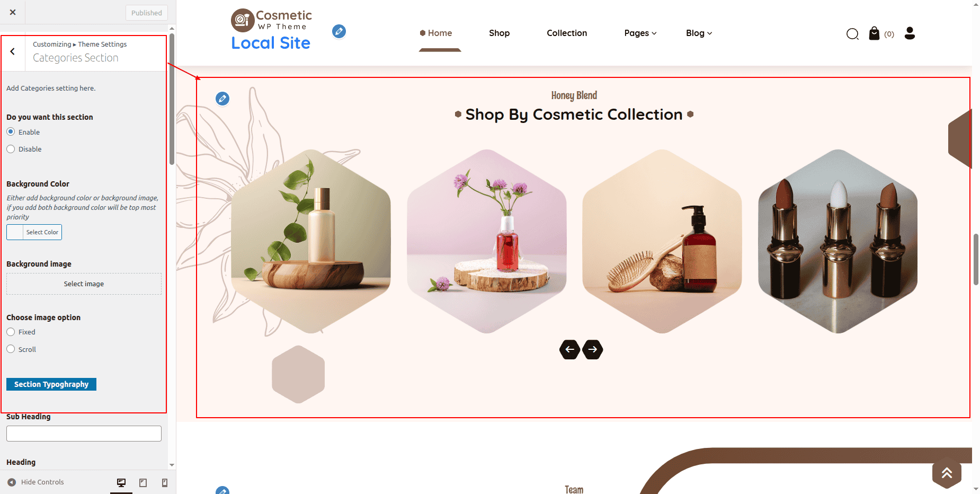Expand the Blog dropdown menu
The image size is (980, 494).
pyautogui.click(x=699, y=33)
